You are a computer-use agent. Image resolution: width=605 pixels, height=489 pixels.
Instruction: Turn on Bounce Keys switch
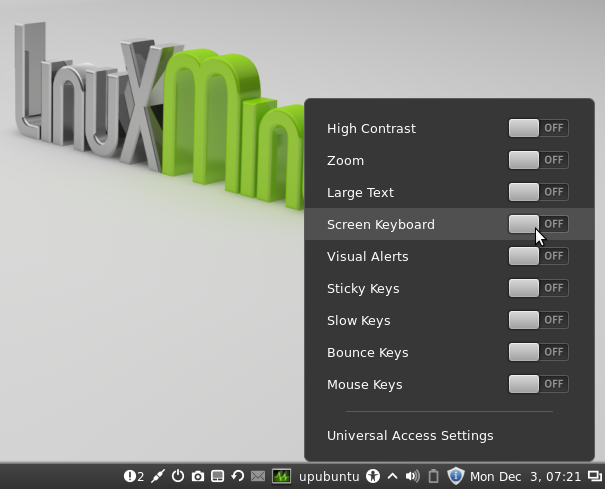coord(538,352)
